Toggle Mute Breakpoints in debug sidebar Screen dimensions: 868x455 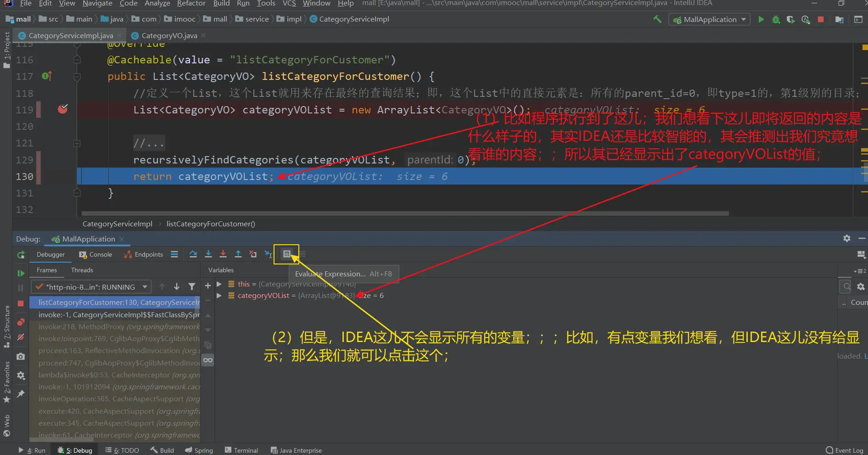point(21,337)
